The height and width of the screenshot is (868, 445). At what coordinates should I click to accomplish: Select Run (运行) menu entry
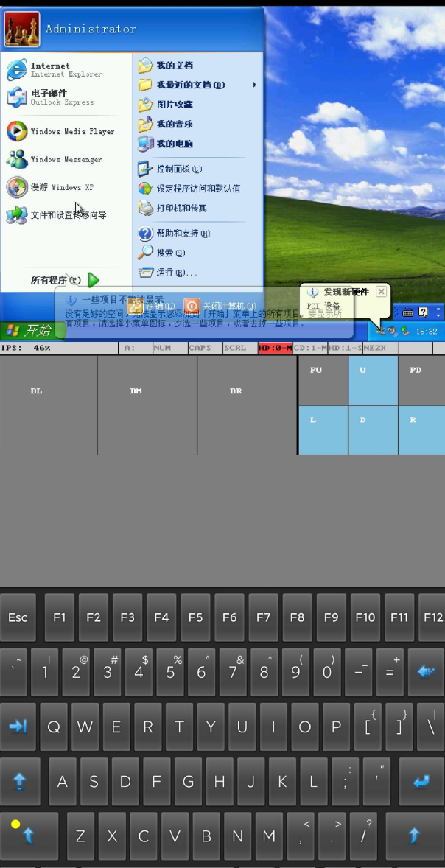click(x=175, y=273)
